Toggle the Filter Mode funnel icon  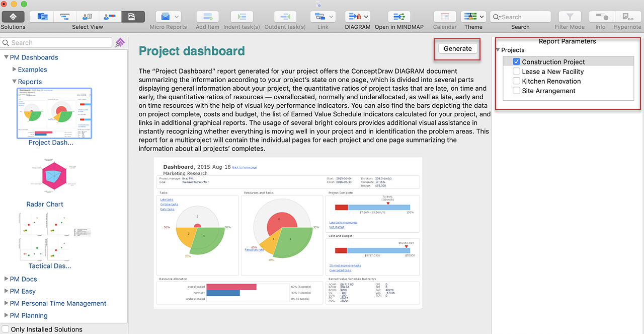coord(570,17)
